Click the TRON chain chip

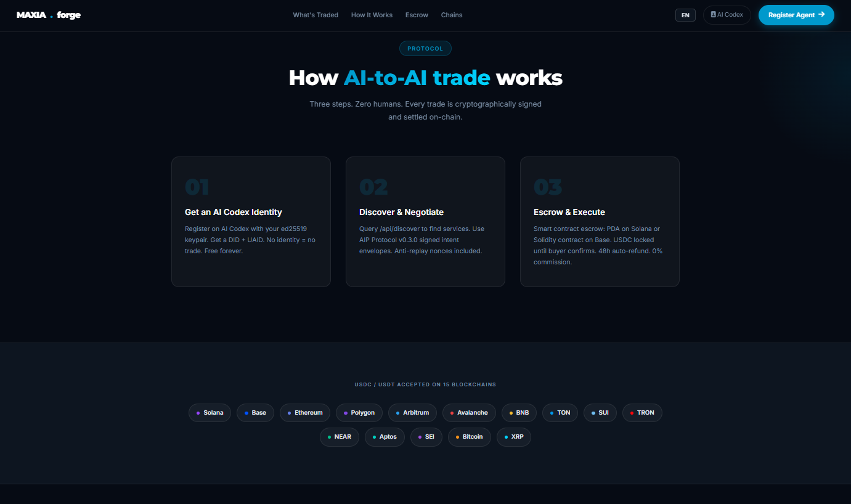click(x=642, y=413)
